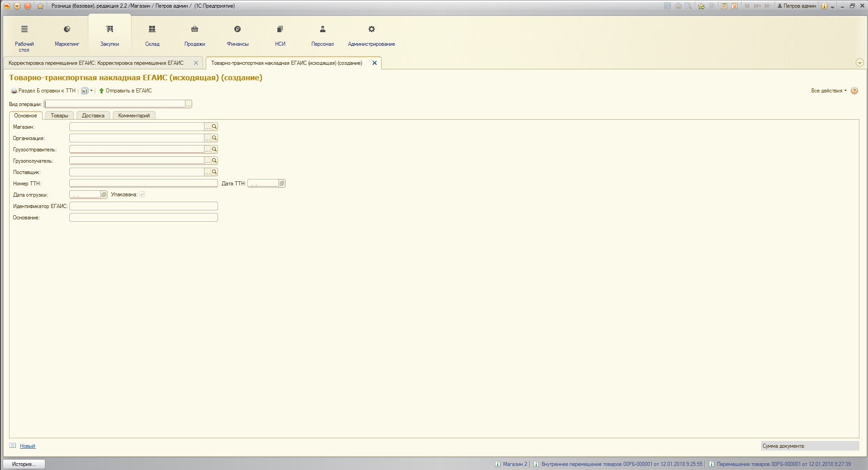
Task: Click the help question mark icon
Action: (x=854, y=91)
